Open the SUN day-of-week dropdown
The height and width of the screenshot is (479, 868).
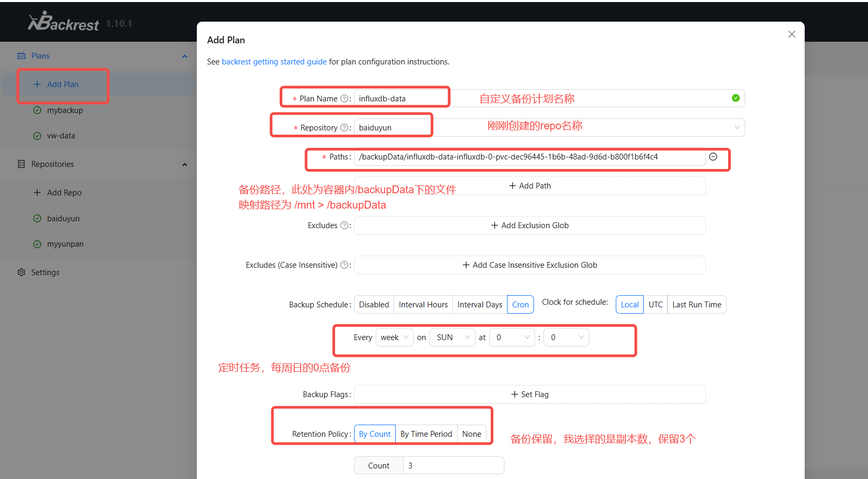coord(452,337)
